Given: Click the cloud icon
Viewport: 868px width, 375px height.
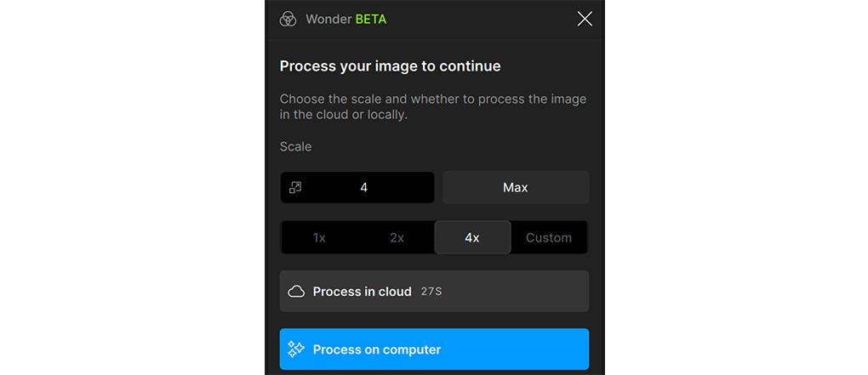Looking at the screenshot, I should click(296, 292).
